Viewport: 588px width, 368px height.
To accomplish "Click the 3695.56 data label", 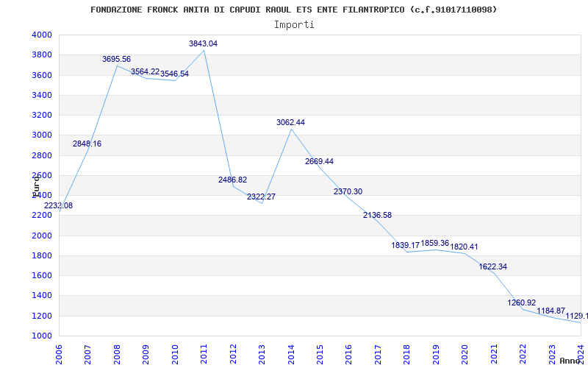I will click(116, 60).
